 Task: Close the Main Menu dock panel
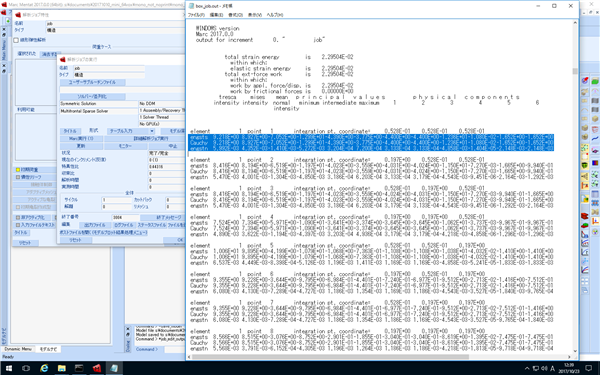(x=4, y=29)
